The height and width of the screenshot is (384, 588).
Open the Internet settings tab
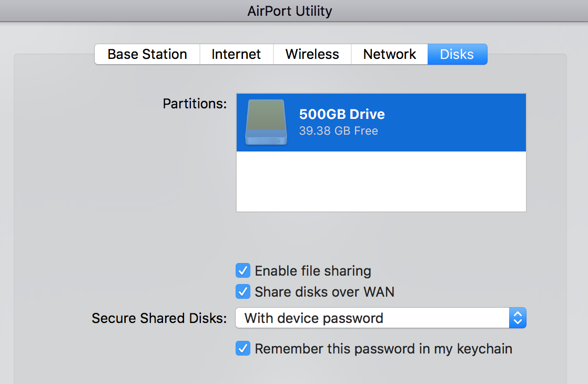pos(236,54)
